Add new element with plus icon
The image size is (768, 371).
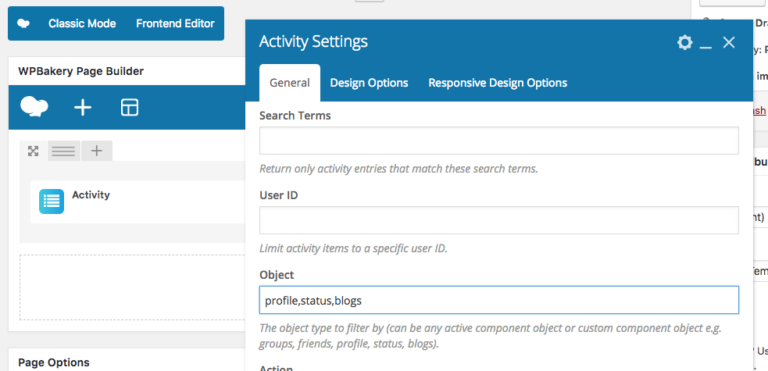coord(83,107)
